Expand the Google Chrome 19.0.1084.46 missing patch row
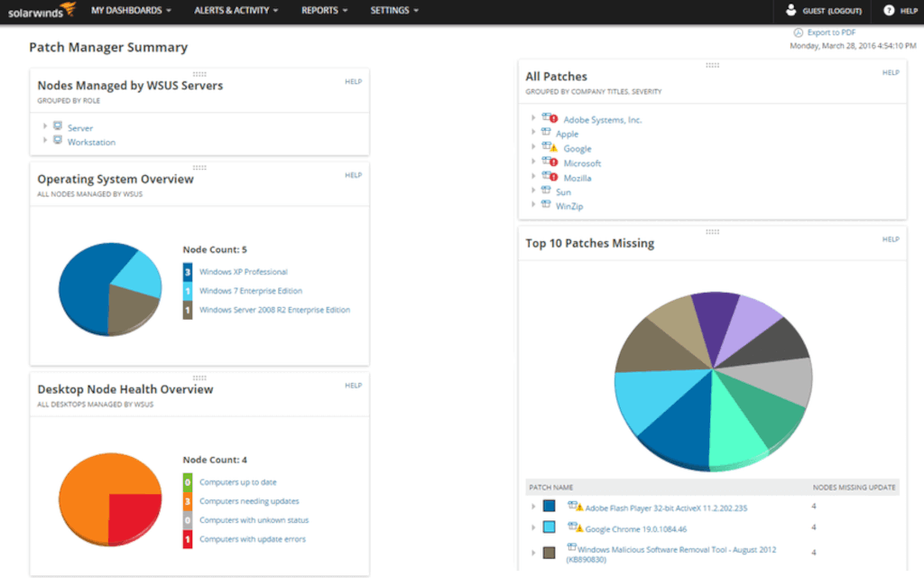Viewport: 924px width, 578px height. pyautogui.click(x=533, y=527)
